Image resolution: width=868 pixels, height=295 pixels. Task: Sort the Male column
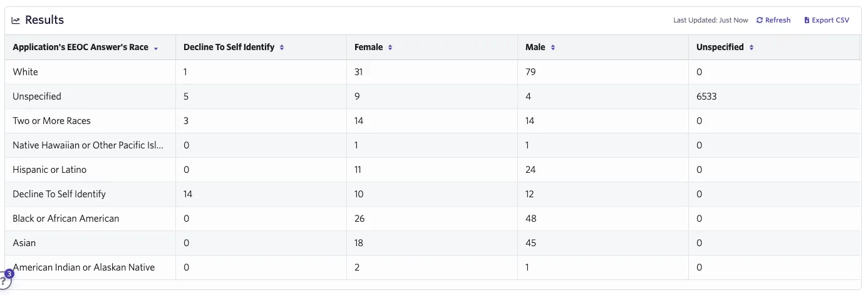click(553, 48)
